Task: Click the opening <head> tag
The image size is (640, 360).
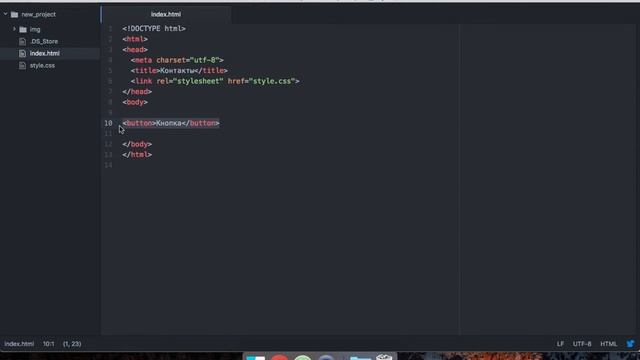Action: 135,50
